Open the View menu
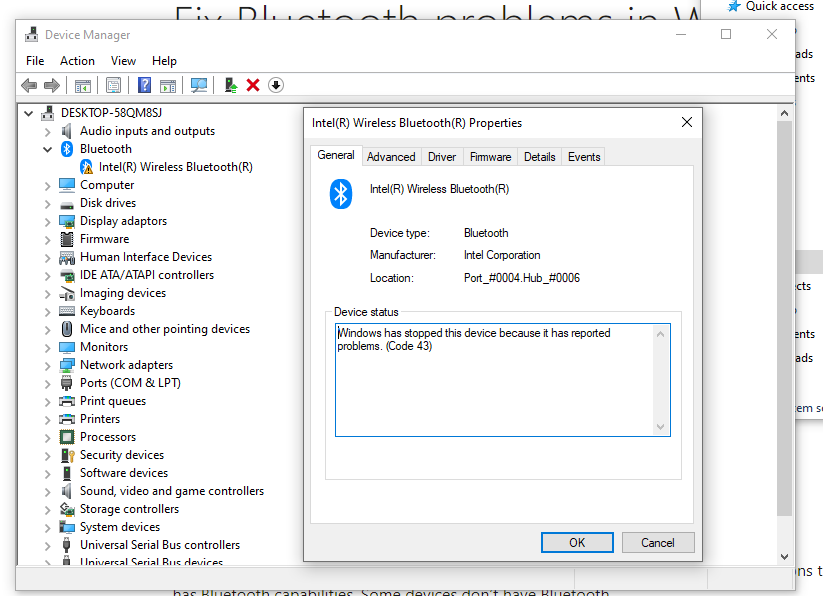 click(x=123, y=61)
